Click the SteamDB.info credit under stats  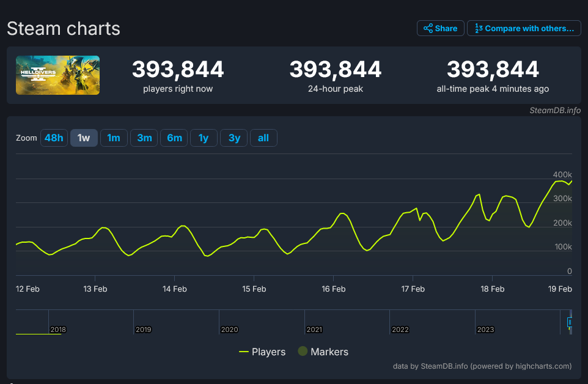point(555,110)
